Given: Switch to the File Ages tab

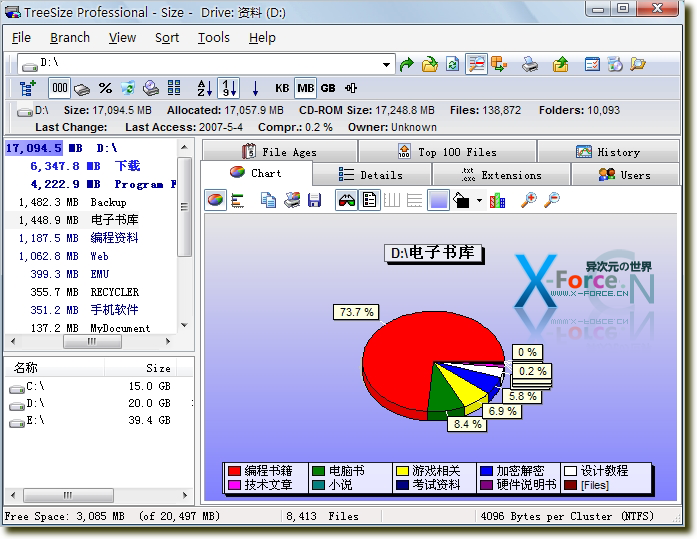Looking at the screenshot, I should coord(280,152).
